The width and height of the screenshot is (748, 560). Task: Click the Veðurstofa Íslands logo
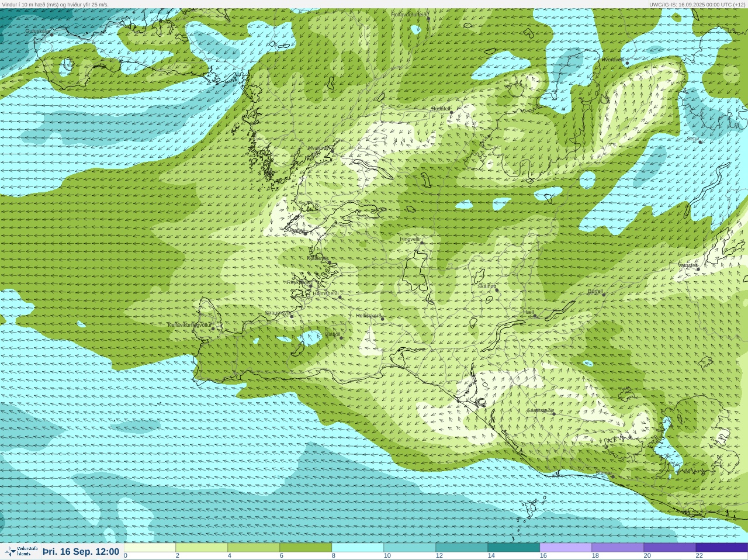(x=21, y=551)
